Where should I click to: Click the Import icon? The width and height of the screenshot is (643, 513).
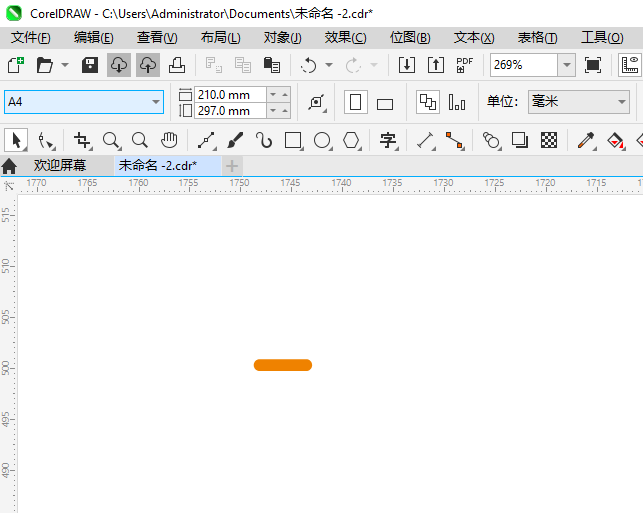coord(407,65)
